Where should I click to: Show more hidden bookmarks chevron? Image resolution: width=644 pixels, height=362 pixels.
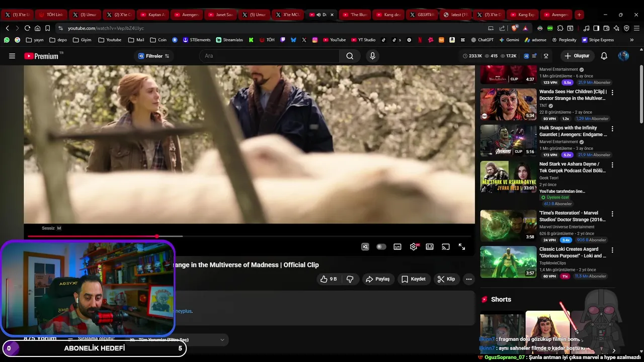pyautogui.click(x=632, y=40)
